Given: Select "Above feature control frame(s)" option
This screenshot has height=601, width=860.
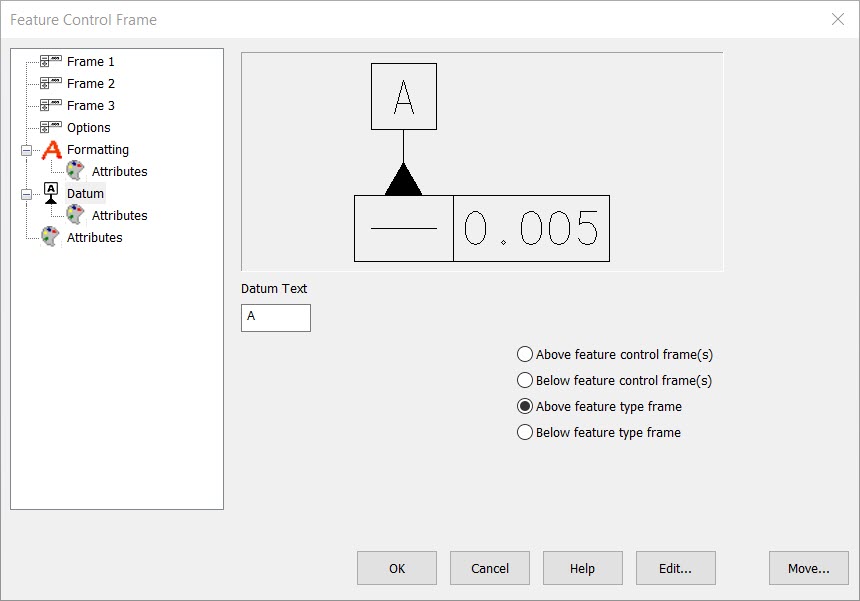Looking at the screenshot, I should (524, 354).
